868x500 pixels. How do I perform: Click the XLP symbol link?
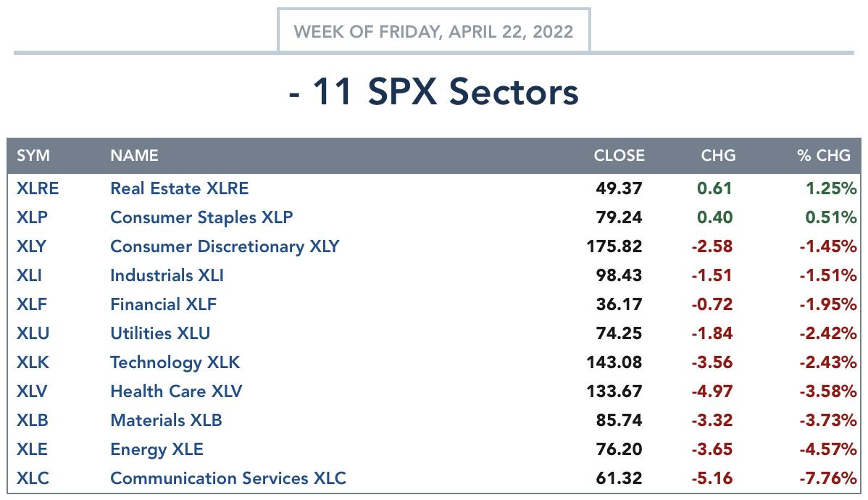point(32,217)
